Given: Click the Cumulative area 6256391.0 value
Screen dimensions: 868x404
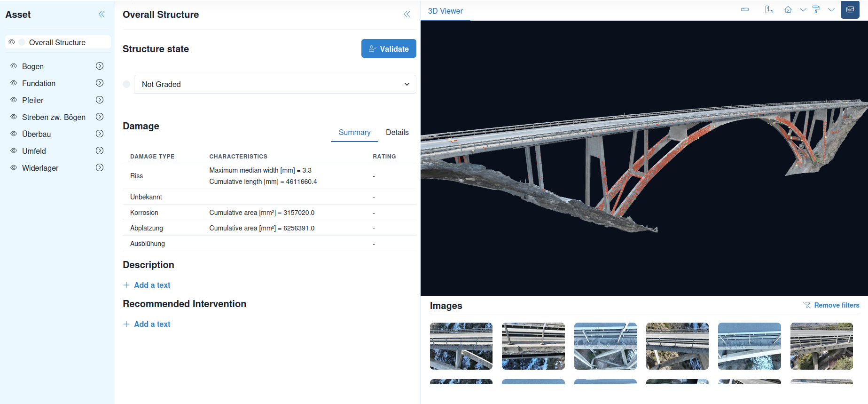Looking at the screenshot, I should (262, 228).
